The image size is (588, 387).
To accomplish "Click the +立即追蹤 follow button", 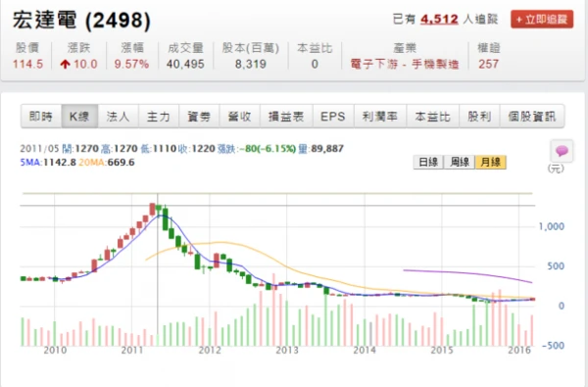I will [x=542, y=20].
